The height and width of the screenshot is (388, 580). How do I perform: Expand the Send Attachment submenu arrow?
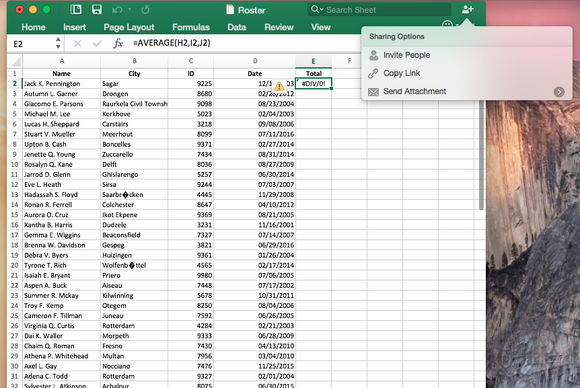click(x=559, y=92)
